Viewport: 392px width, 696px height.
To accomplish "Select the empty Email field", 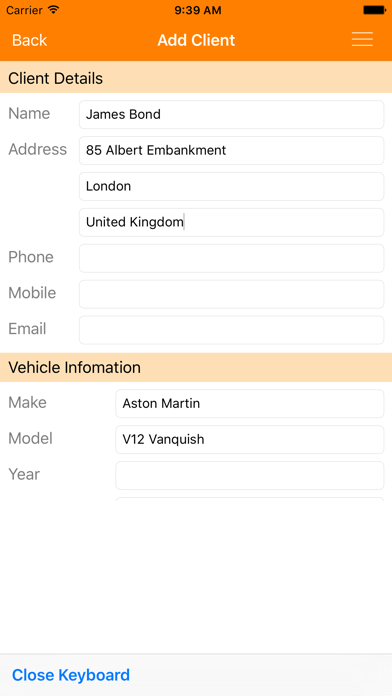I will 231,330.
